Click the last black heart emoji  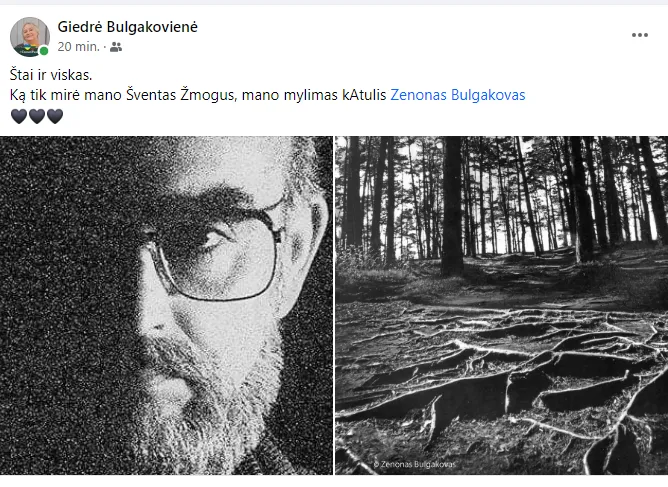tap(55, 116)
